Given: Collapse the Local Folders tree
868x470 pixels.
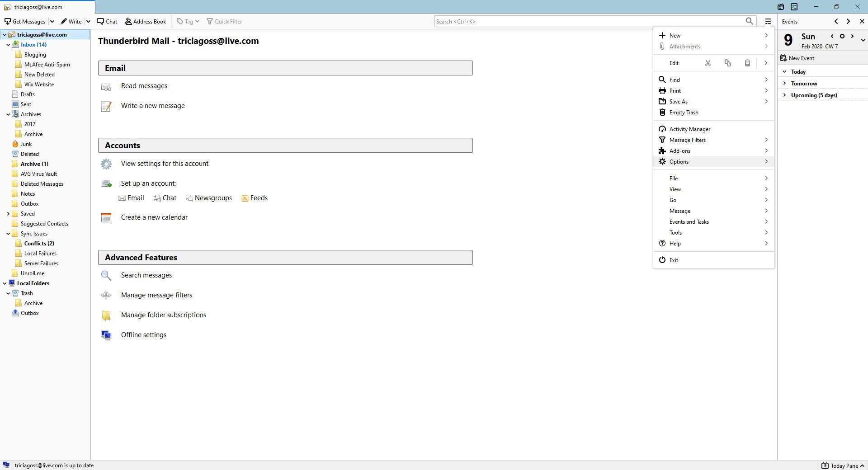Looking at the screenshot, I should coord(5,283).
